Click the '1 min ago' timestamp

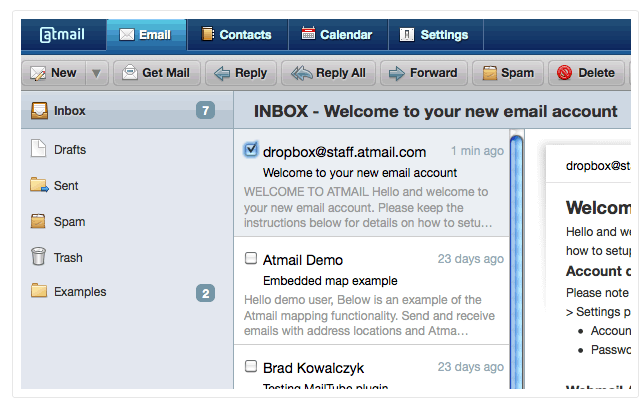(477, 151)
